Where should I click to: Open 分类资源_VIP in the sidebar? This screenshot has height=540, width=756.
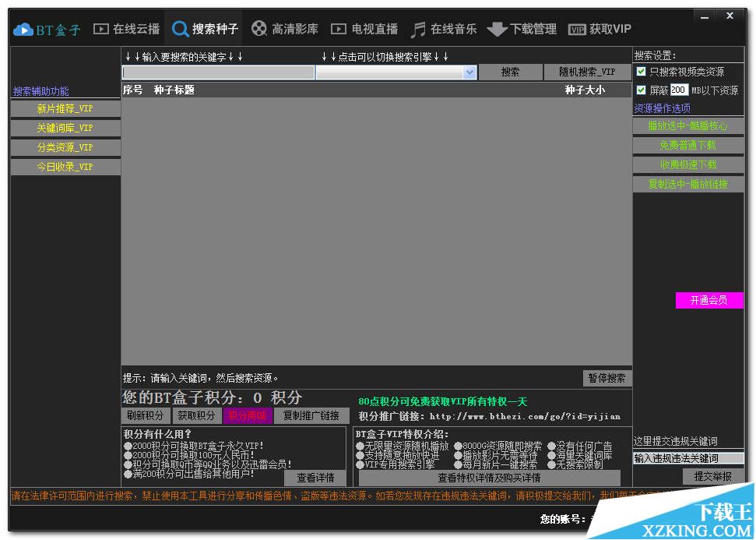pyautogui.click(x=65, y=147)
